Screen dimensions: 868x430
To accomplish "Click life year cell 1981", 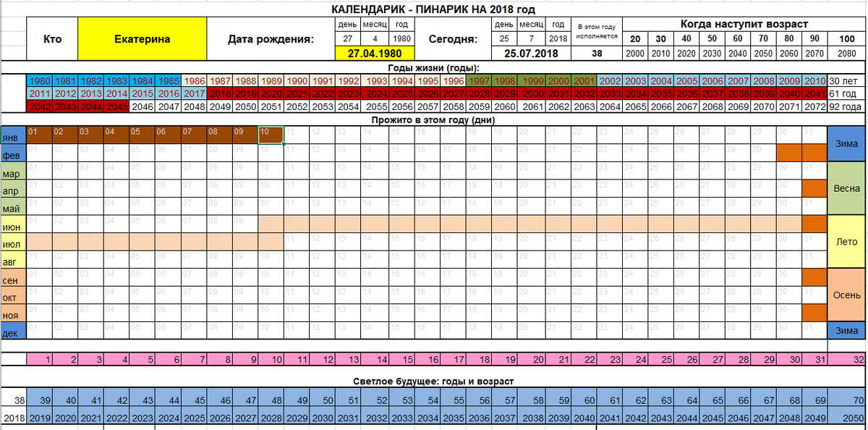I will 66,81.
